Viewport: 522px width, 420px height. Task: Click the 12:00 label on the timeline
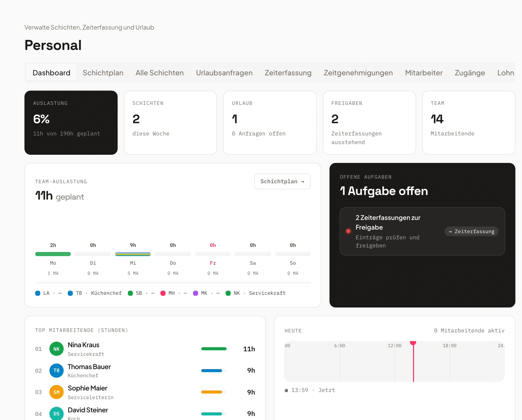394,346
